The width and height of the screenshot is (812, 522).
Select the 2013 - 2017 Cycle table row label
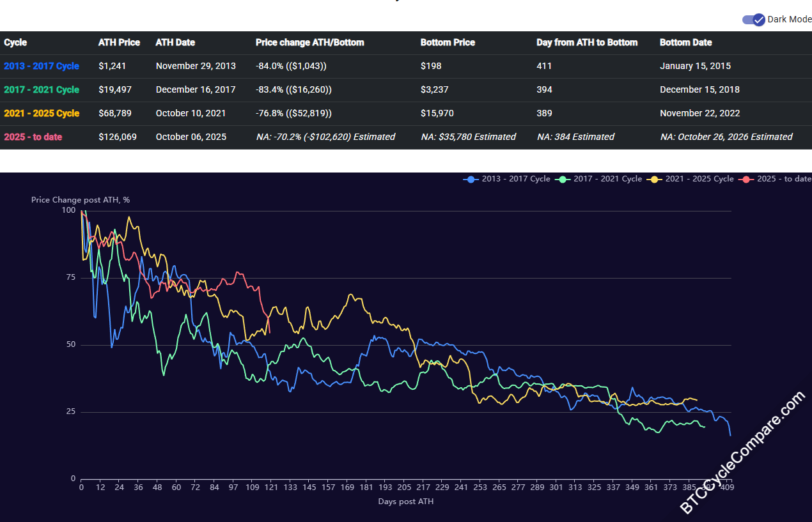[42, 66]
